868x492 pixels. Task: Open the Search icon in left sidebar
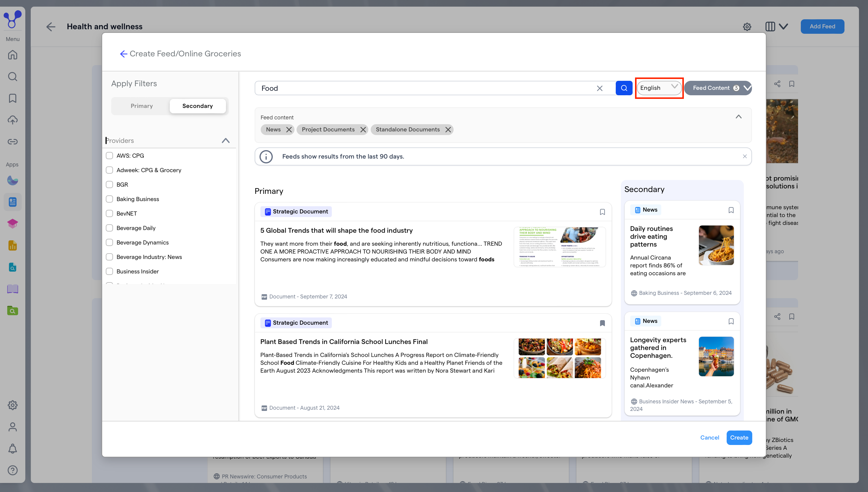pos(12,77)
